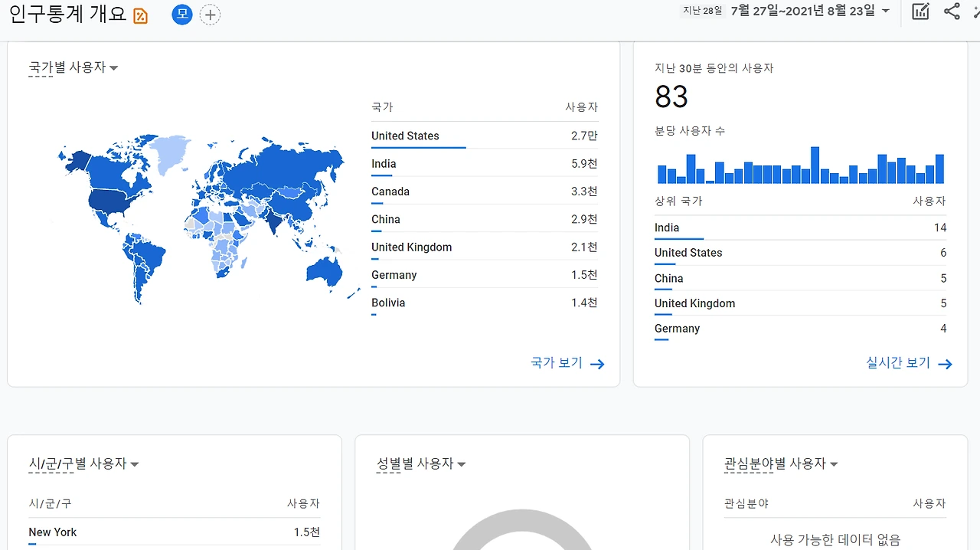The image size is (980, 550).
Task: Click the 지난 28일 date label
Action: (x=703, y=11)
